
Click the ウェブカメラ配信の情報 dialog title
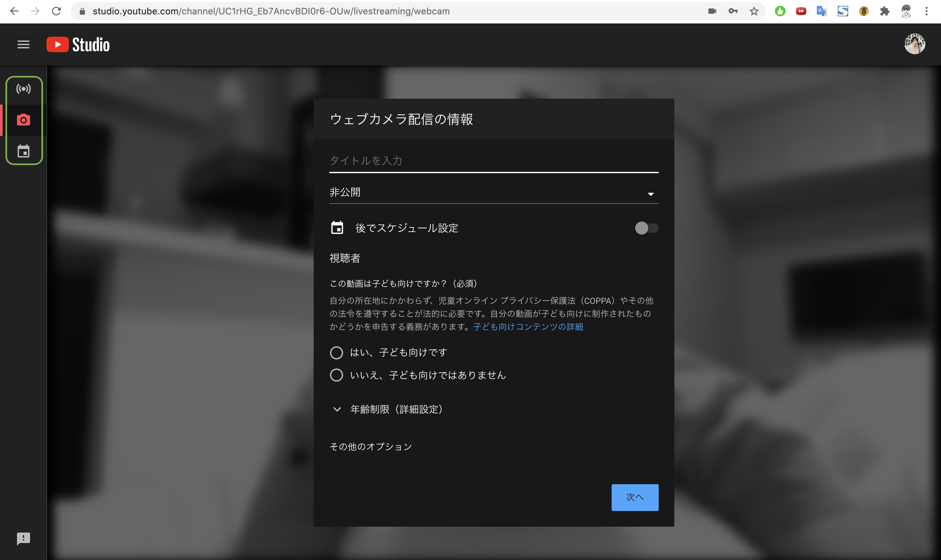(401, 119)
